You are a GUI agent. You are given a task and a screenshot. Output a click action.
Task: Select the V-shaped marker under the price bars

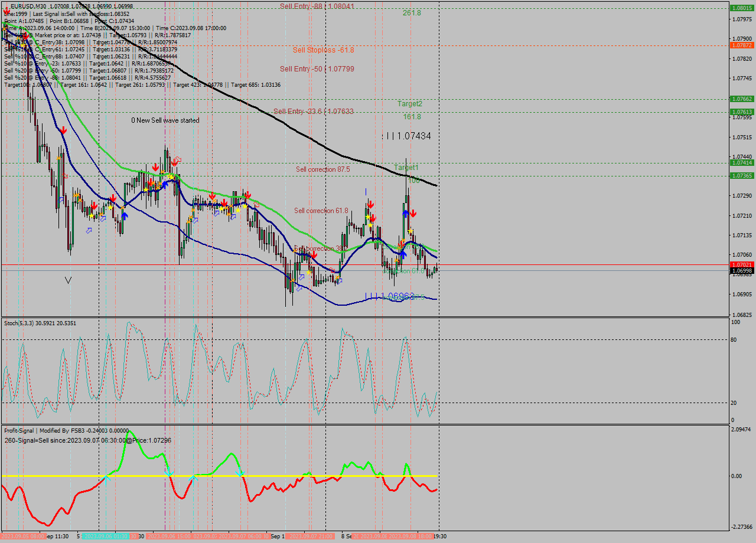click(68, 280)
